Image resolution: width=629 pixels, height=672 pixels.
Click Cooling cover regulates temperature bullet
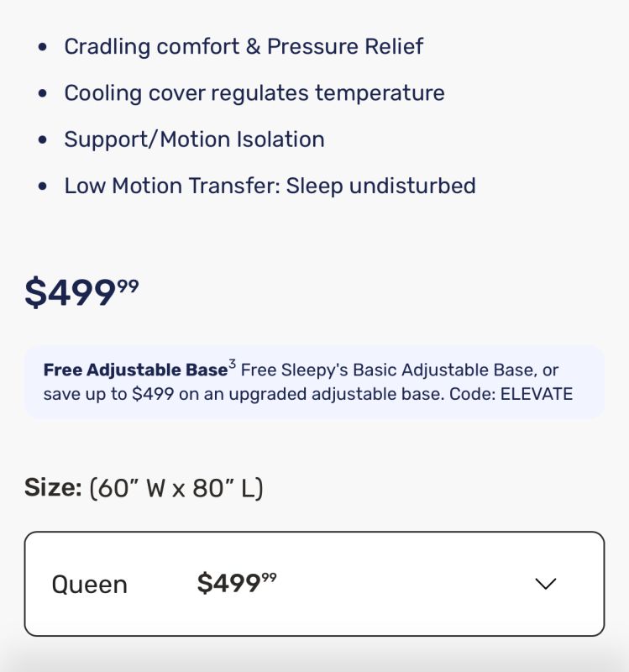point(254,92)
